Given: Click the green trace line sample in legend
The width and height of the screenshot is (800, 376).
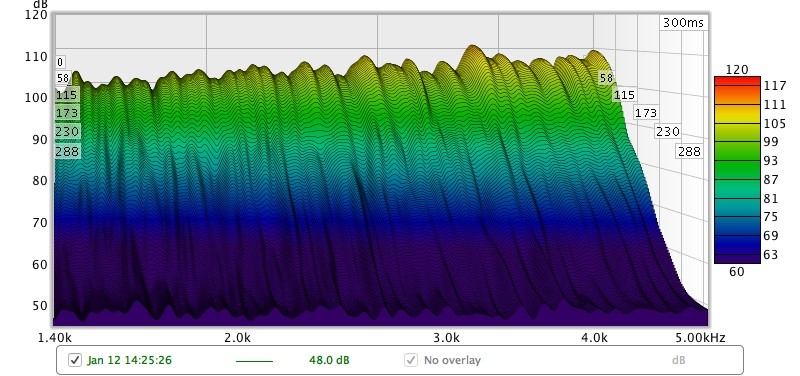Looking at the screenshot, I should pos(254,361).
